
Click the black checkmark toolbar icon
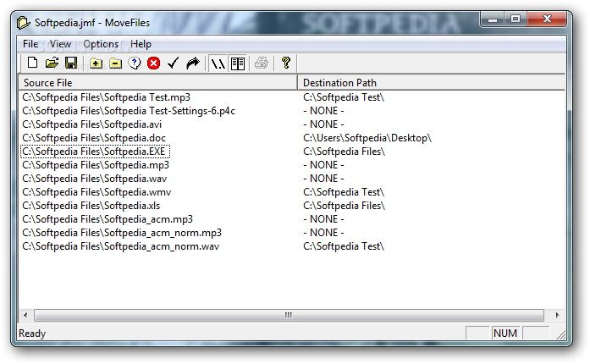point(173,63)
